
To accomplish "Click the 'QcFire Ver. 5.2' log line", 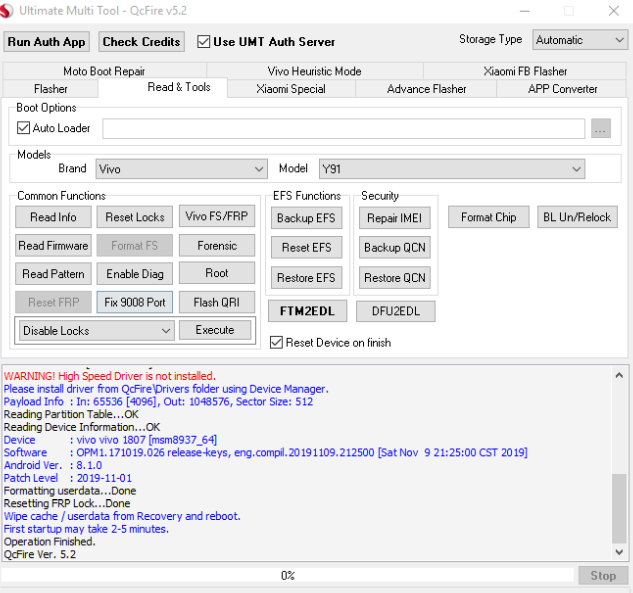I will pos(40,554).
